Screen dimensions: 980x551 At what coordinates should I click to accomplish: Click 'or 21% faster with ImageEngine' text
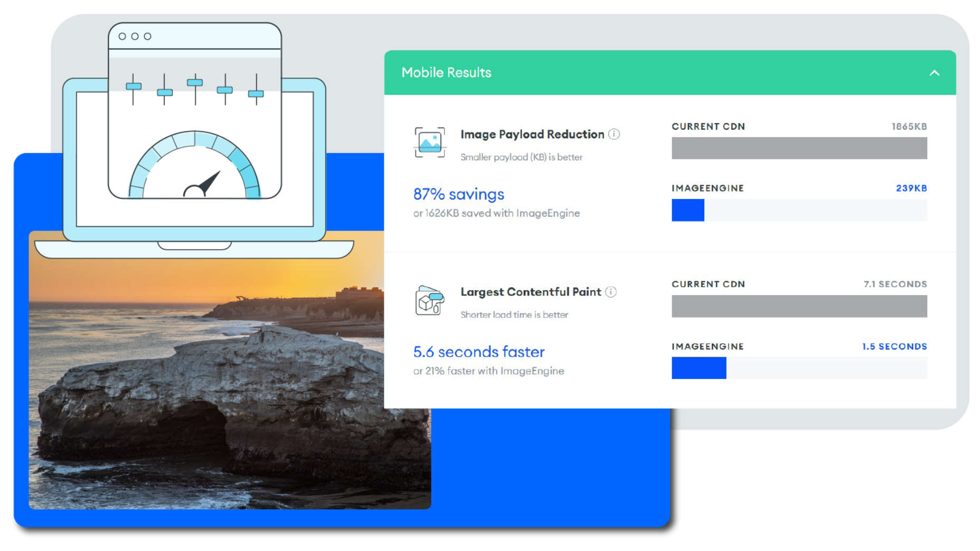(488, 371)
